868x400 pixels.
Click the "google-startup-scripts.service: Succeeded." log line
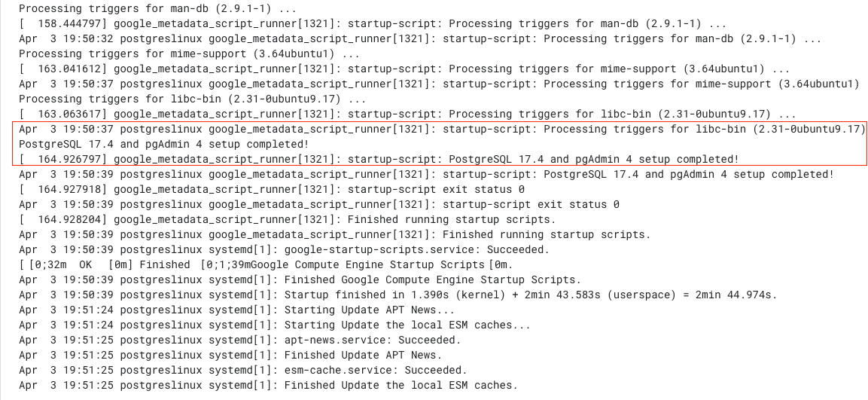284,249
